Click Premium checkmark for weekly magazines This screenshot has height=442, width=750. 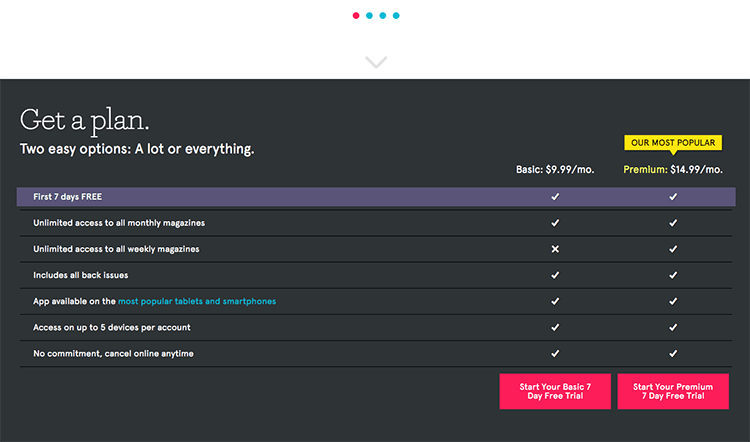click(673, 249)
